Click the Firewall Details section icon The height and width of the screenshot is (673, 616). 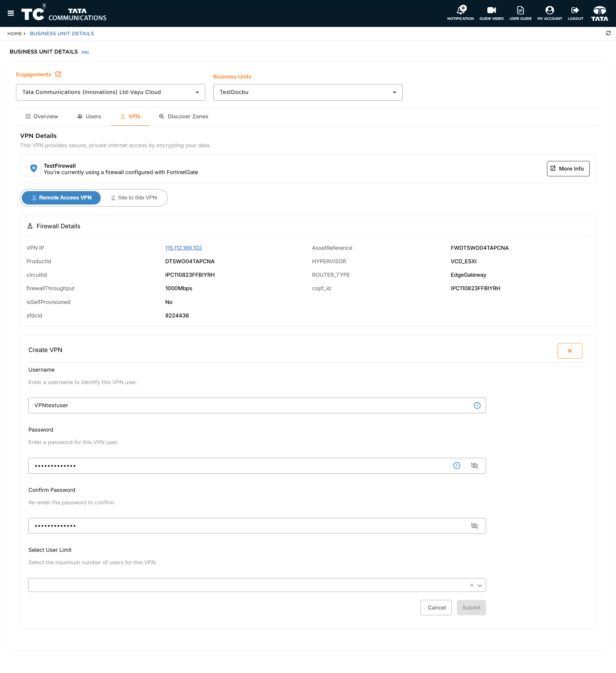pos(30,226)
